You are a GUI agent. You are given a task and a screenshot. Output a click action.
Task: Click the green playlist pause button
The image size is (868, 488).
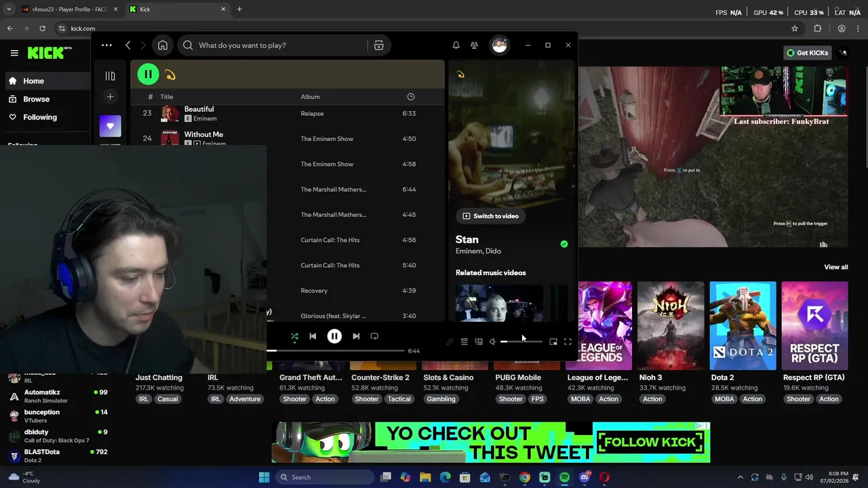[148, 75]
